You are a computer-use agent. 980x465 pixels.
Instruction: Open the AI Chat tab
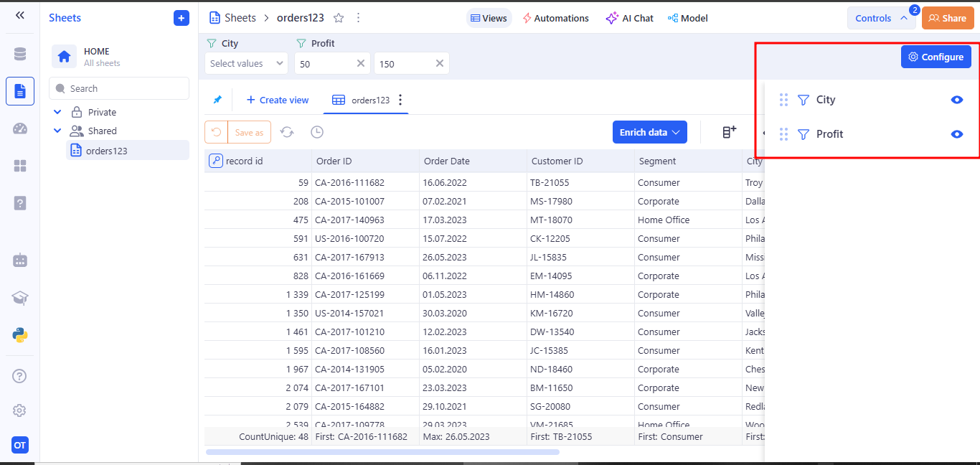630,18
